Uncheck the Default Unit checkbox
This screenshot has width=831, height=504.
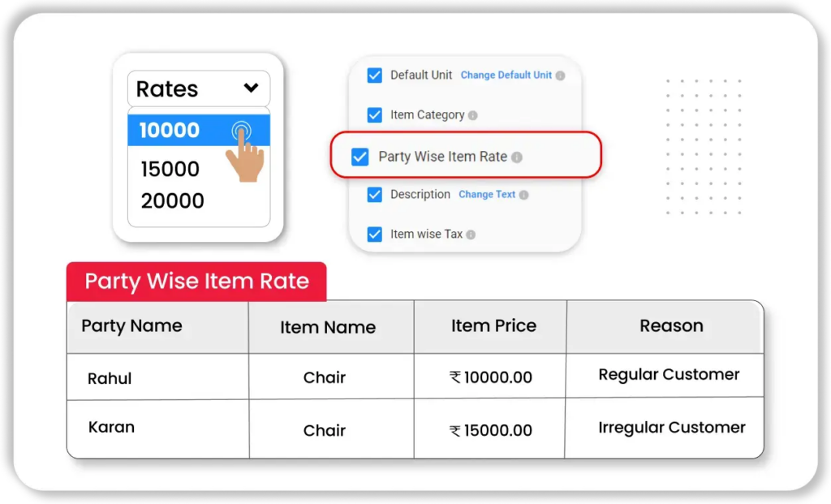[374, 75]
